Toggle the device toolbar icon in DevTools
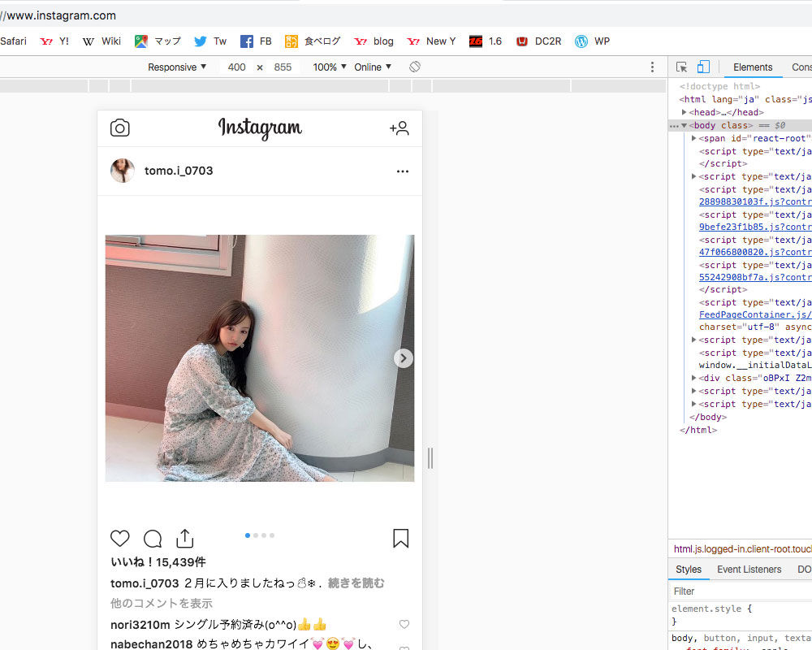 point(703,67)
